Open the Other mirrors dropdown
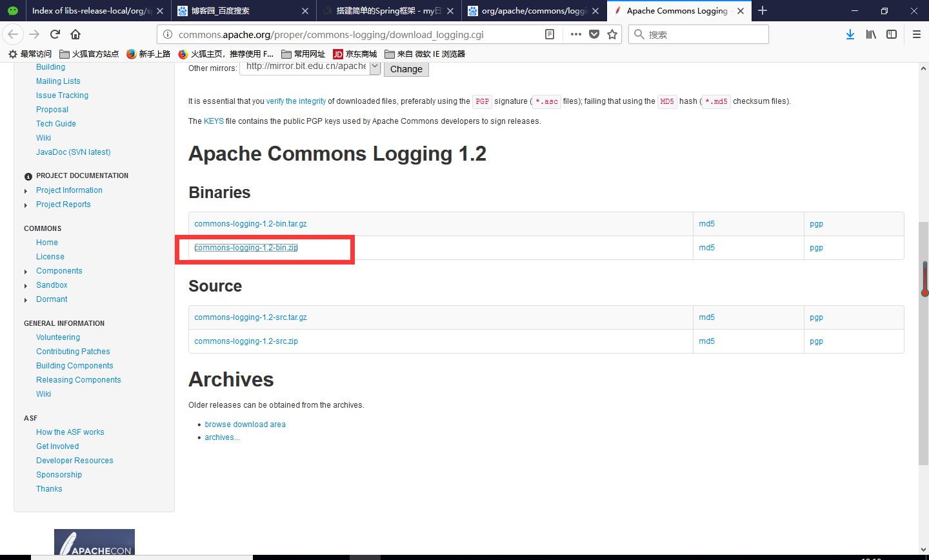The image size is (929, 560). [x=310, y=67]
